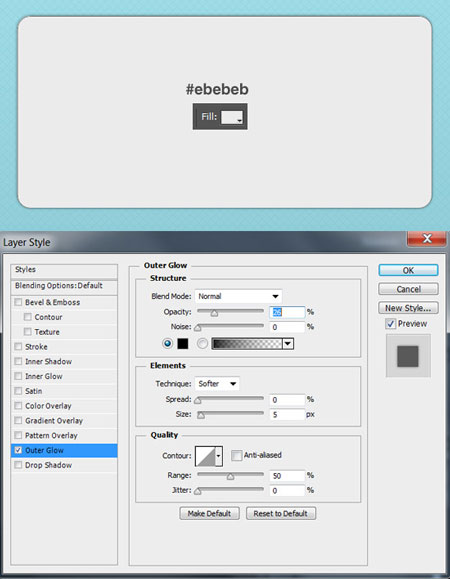This screenshot has height=579, width=450.
Task: Uncheck the Outer Glow checkbox
Action: [x=18, y=450]
